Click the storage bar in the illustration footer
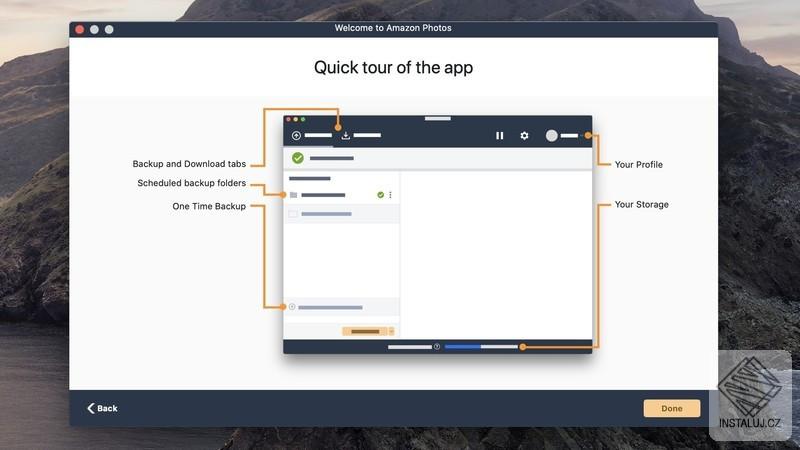Viewport: 800px width, 450px height. click(481, 346)
